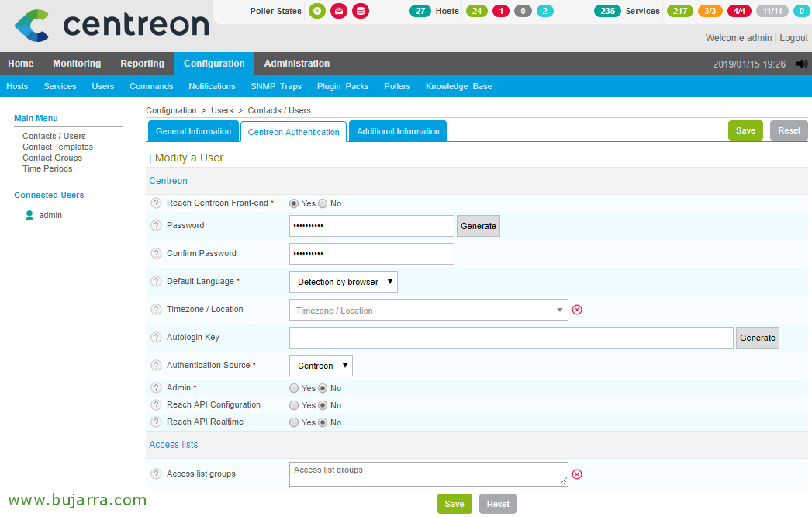
Task: Click the admin connected user icon
Action: point(29,215)
